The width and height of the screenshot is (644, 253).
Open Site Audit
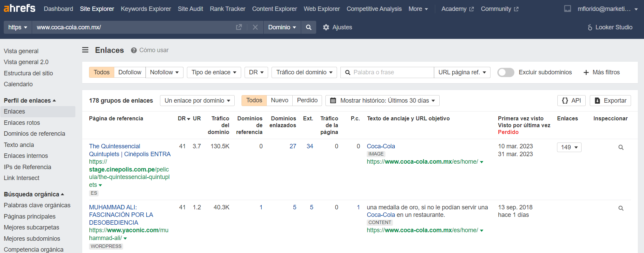(x=190, y=9)
